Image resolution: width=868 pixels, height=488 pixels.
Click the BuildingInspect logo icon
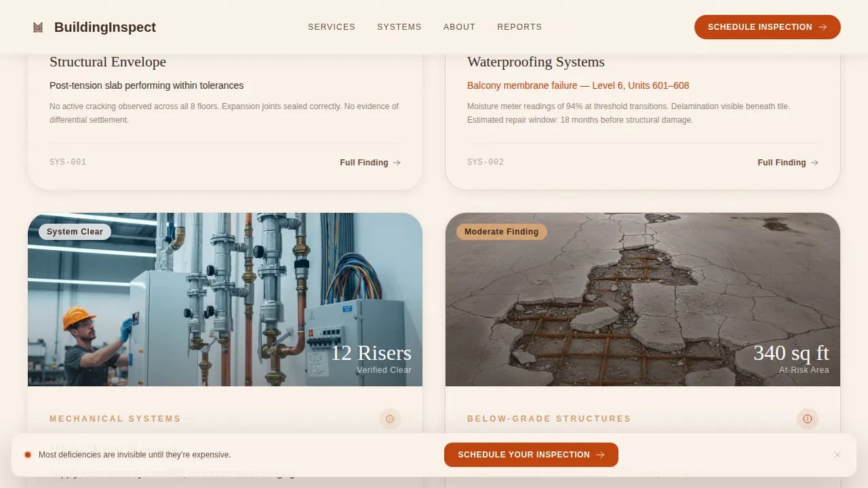pyautogui.click(x=38, y=26)
